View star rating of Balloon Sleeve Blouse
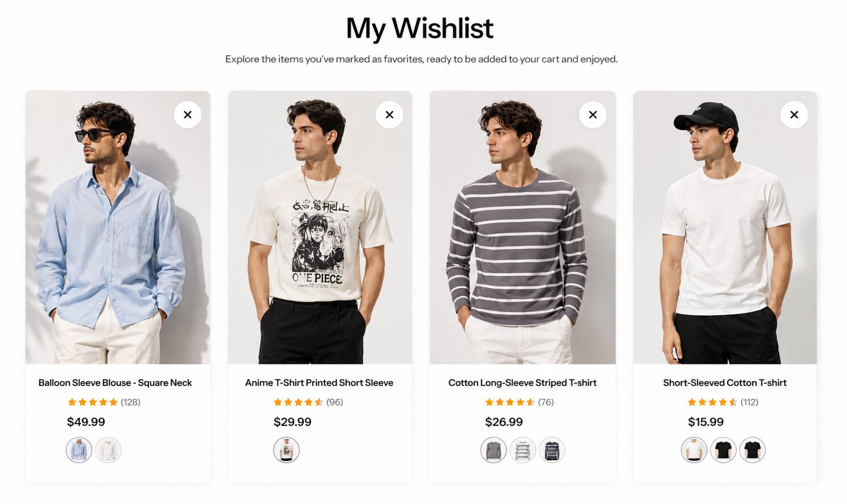This screenshot has width=847, height=504. 93,402
